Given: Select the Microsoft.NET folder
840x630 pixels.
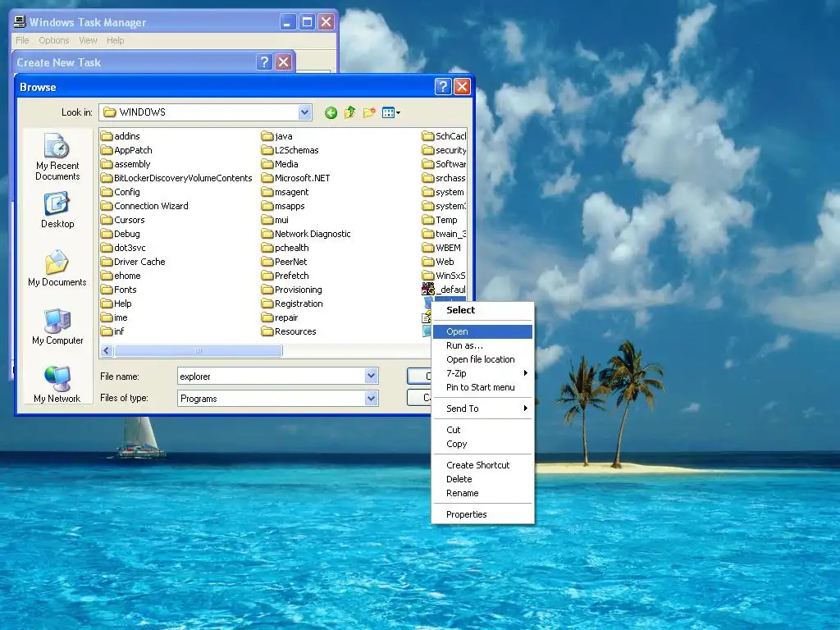Looking at the screenshot, I should click(x=295, y=178).
